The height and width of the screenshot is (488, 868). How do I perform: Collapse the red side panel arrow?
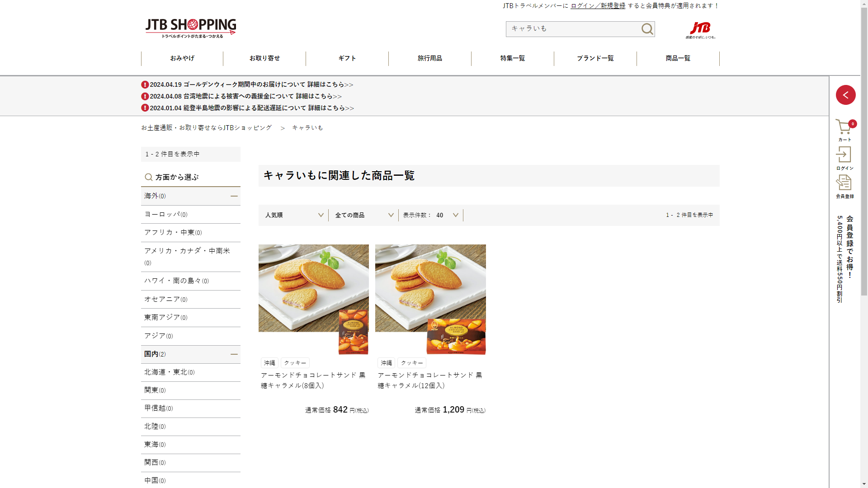[845, 95]
